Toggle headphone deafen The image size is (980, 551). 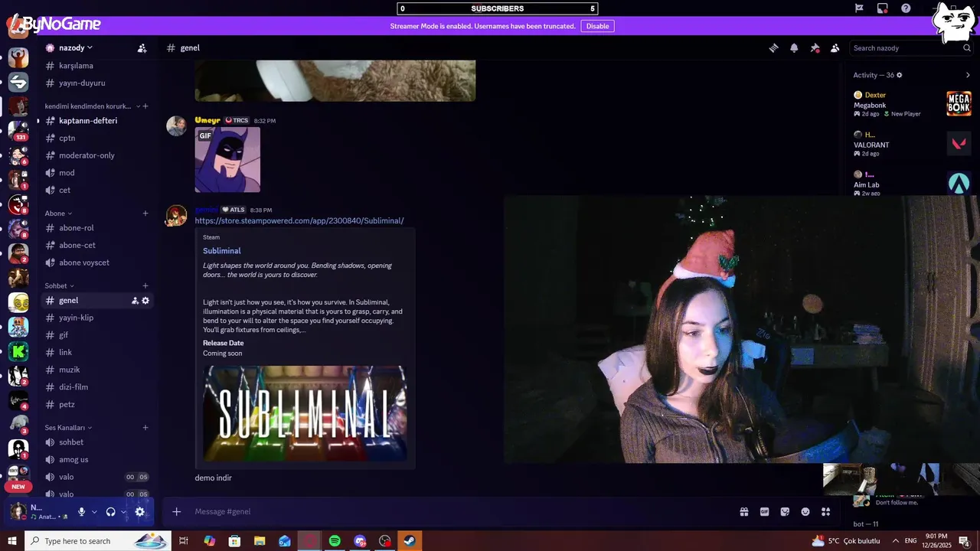coord(110,512)
